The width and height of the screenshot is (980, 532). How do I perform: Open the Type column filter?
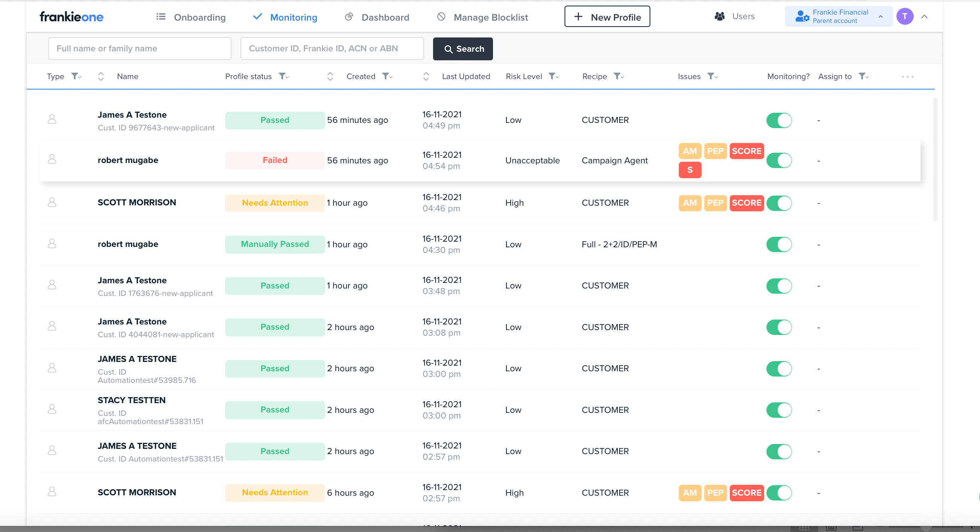[76, 76]
